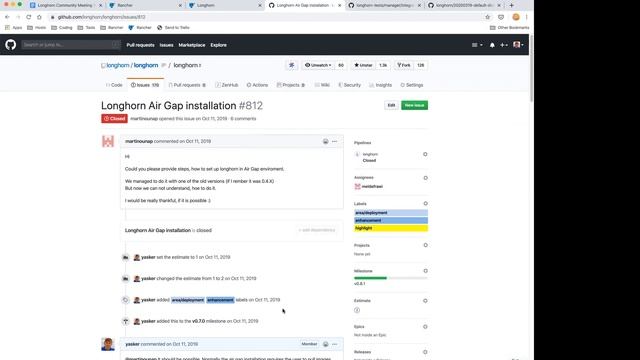Add reaction to martinounap's comment
640x360 pixels.
tap(325, 141)
